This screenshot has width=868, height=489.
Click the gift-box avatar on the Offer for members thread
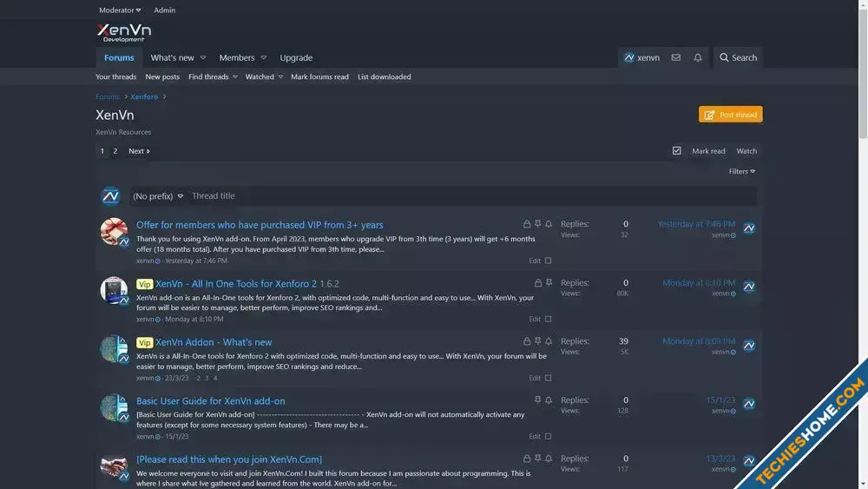[x=114, y=232]
